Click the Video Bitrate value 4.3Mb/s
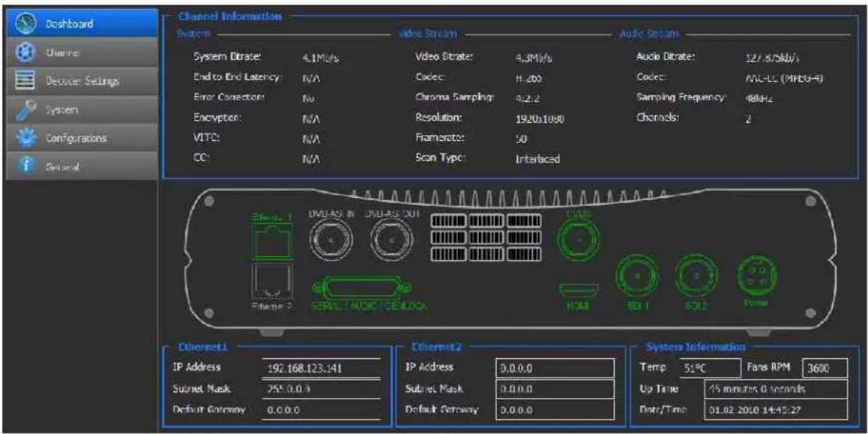 click(533, 58)
